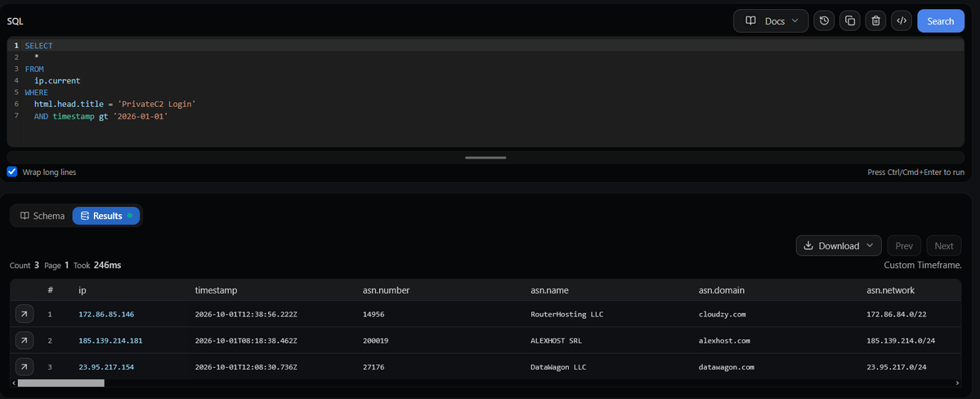Run the query with Search button

tap(941, 20)
